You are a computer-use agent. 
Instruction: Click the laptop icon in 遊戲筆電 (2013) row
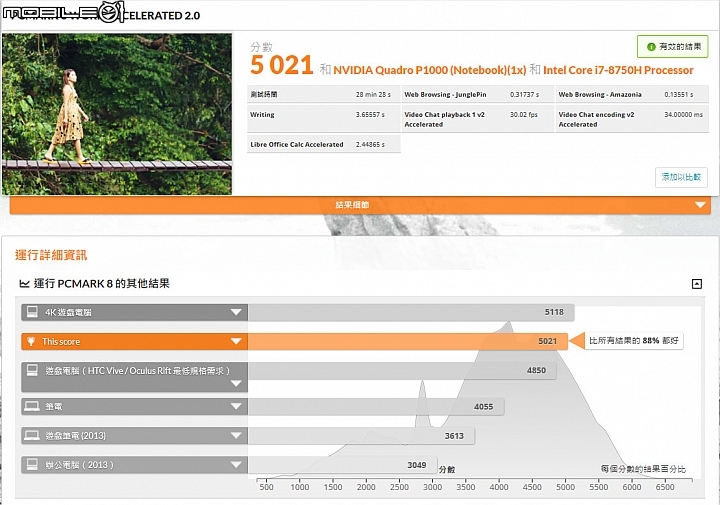[32, 435]
